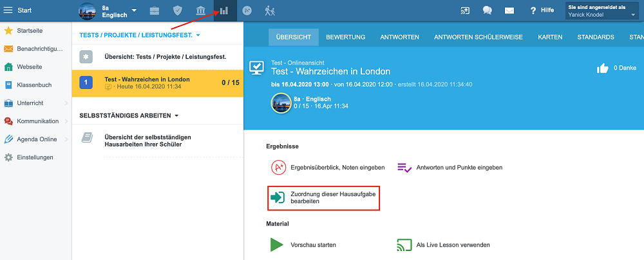Click the monitor checkmark test icon in header
644x260 pixels.
click(258, 68)
